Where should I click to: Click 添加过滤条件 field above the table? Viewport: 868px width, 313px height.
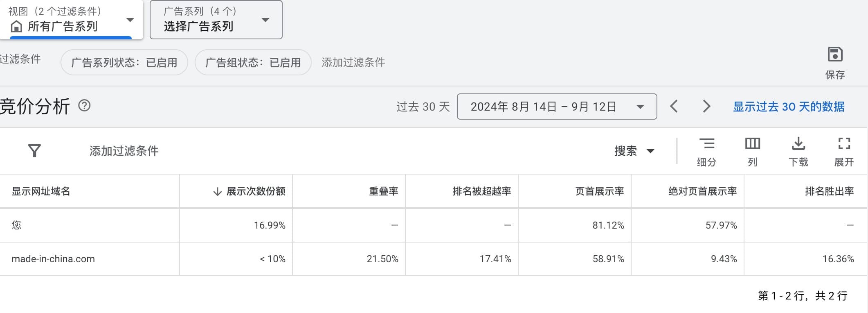click(x=124, y=151)
